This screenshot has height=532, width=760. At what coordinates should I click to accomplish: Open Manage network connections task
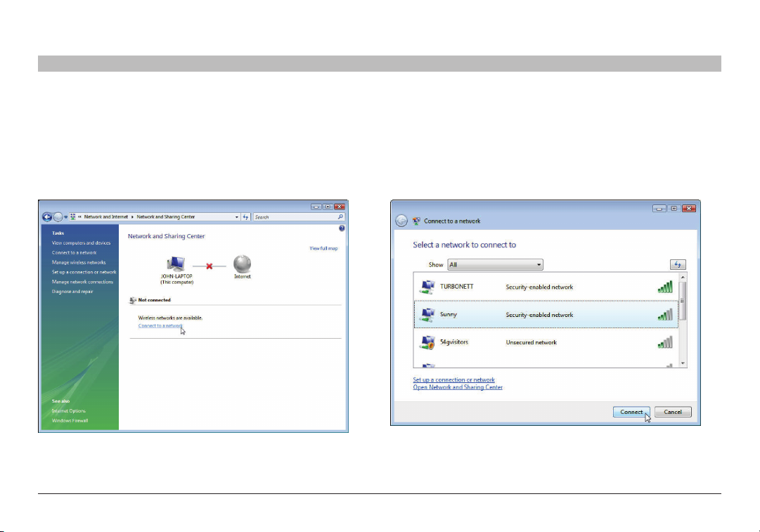coord(82,282)
